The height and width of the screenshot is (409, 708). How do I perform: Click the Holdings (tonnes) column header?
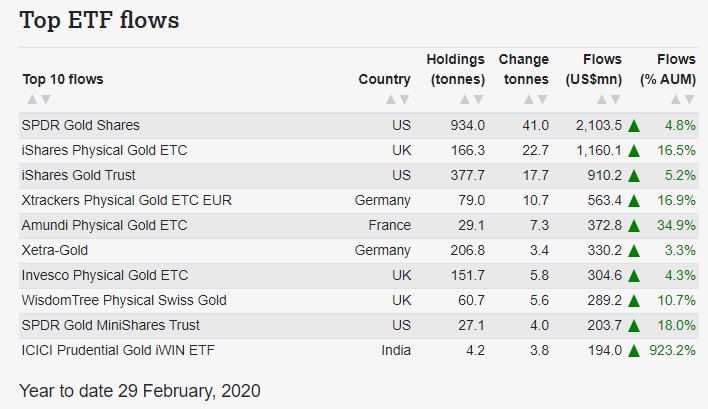tap(455, 69)
